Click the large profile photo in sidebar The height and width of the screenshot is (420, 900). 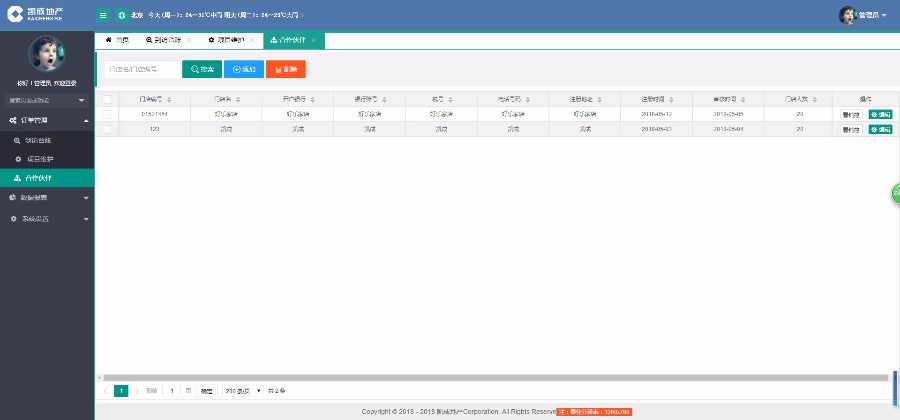tap(46, 53)
